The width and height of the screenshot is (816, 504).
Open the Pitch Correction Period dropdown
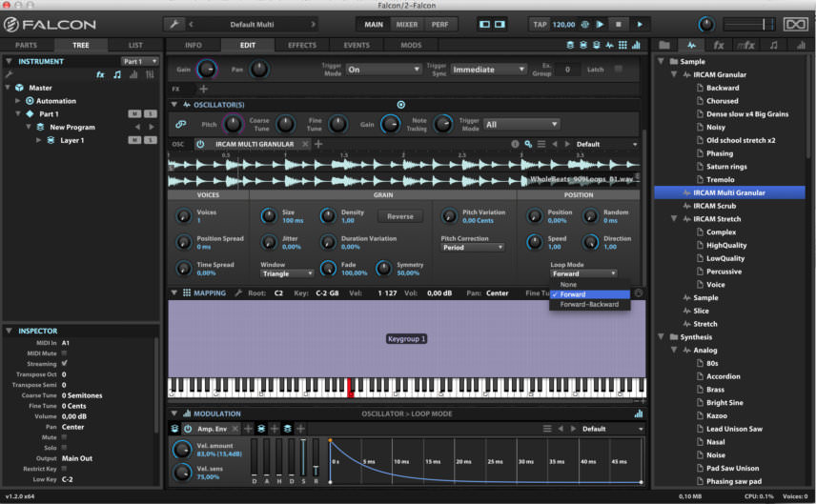tap(473, 248)
